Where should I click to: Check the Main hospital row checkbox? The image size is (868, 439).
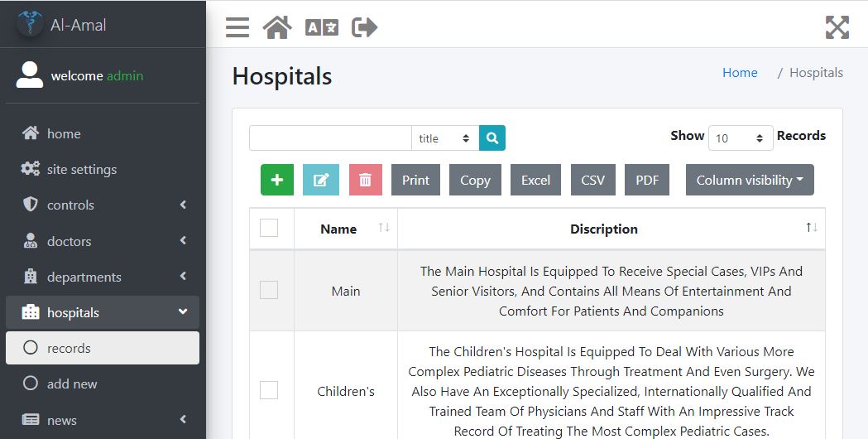[269, 290]
